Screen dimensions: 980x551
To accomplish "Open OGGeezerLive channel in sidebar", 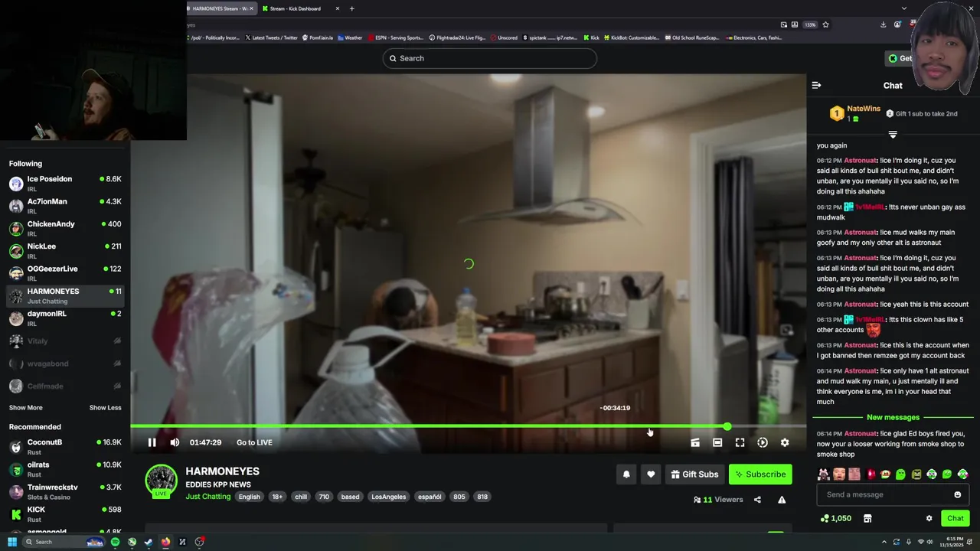I will 65,273.
